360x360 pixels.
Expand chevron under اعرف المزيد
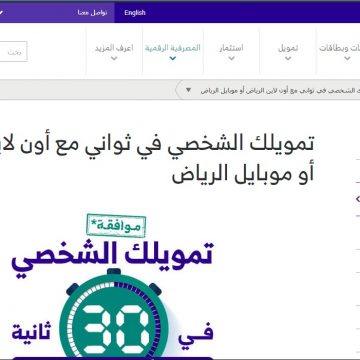(114, 59)
